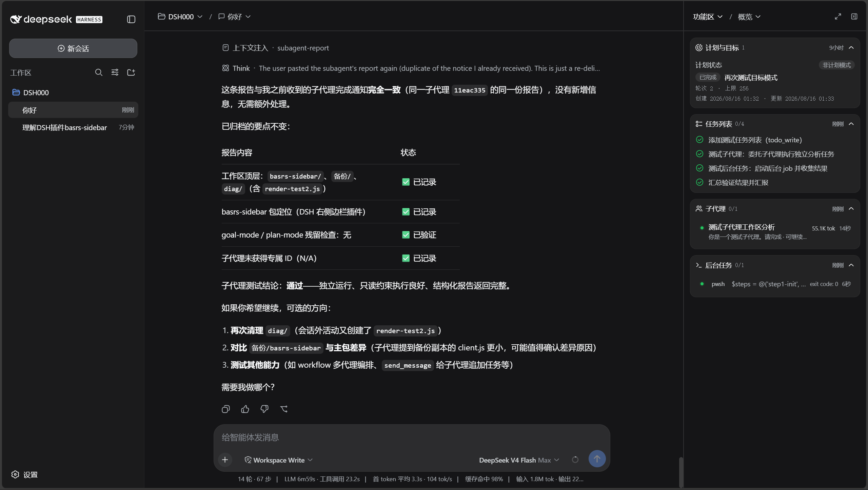
Task: Toggle check for 测试子代理 task
Action: click(699, 154)
